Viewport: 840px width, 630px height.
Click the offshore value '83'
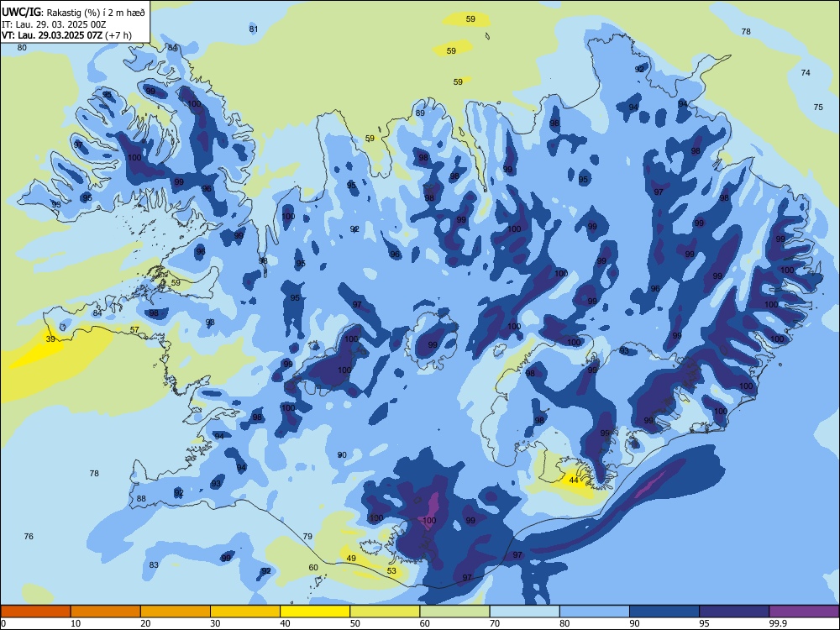[154, 564]
